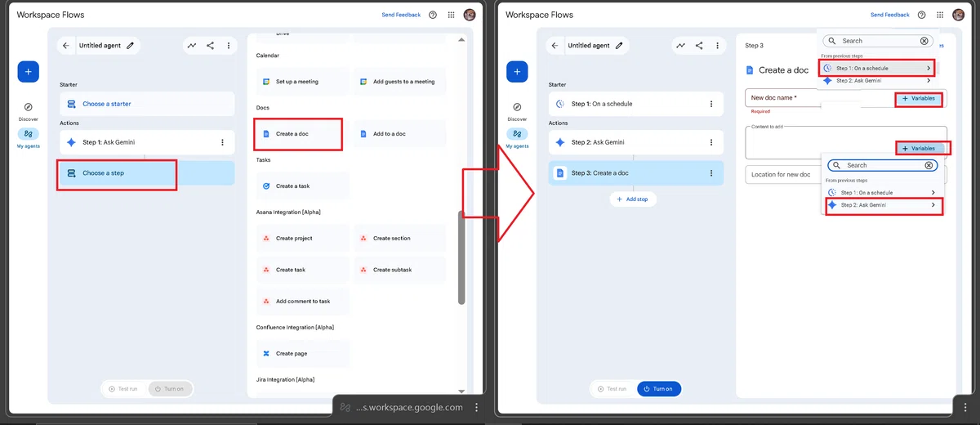Open My agents in left window sidebar
The image size is (980, 425).
[x=28, y=137]
